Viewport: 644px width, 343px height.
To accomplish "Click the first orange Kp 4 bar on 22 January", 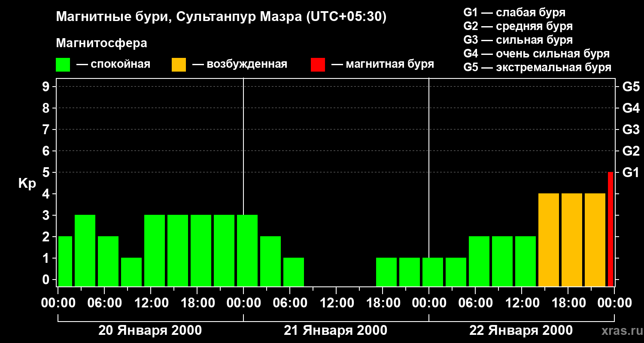I will 549,240.
